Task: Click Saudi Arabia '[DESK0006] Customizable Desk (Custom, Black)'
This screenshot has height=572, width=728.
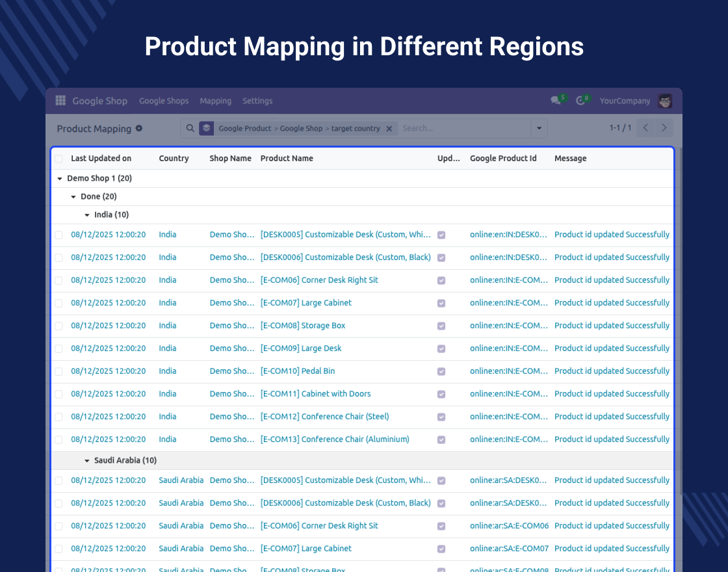Action: point(345,503)
